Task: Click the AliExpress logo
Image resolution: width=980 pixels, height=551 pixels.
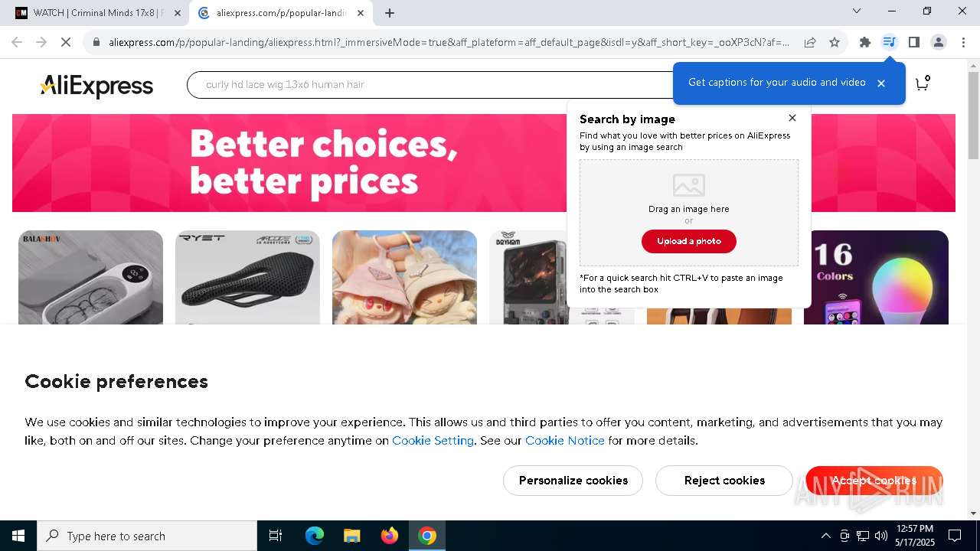Action: tap(96, 86)
